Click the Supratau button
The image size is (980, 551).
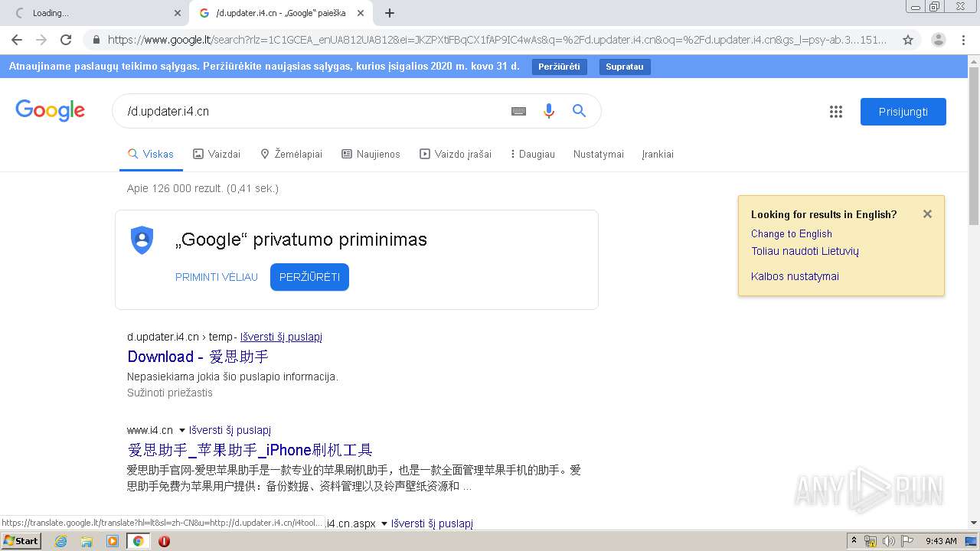pos(625,67)
